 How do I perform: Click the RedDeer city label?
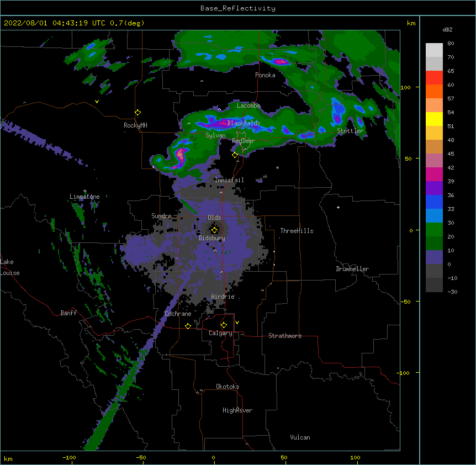(244, 141)
